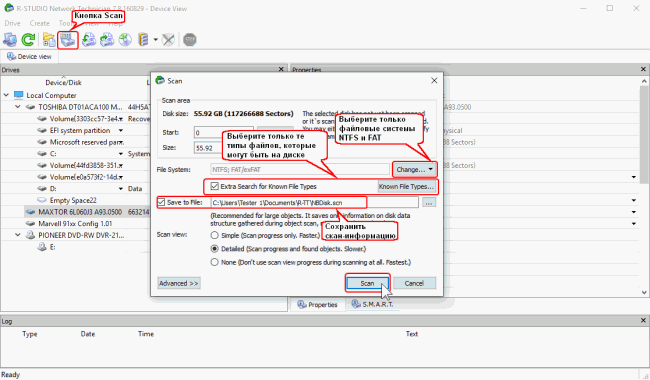Click the Stop sign toolbar icon
This screenshot has width=650, height=380.
189,40
